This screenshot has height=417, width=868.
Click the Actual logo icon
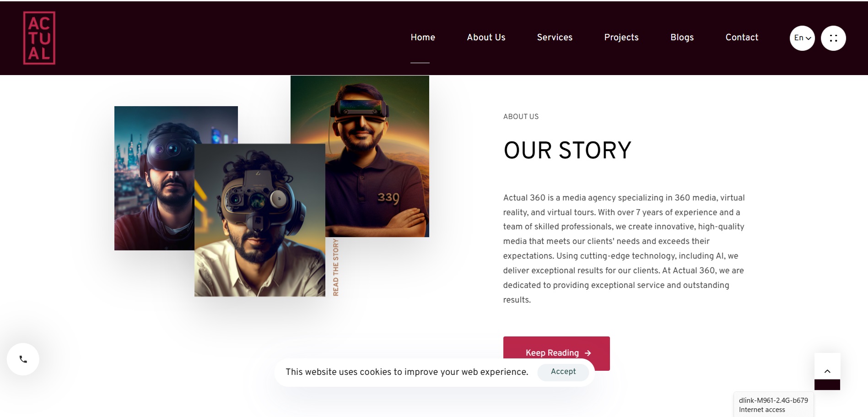click(39, 38)
